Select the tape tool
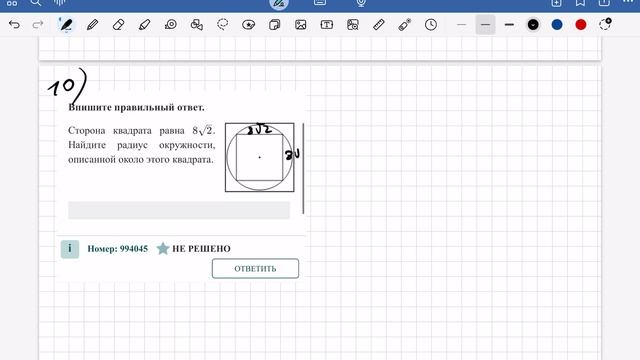The image size is (640, 360). (x=171, y=25)
